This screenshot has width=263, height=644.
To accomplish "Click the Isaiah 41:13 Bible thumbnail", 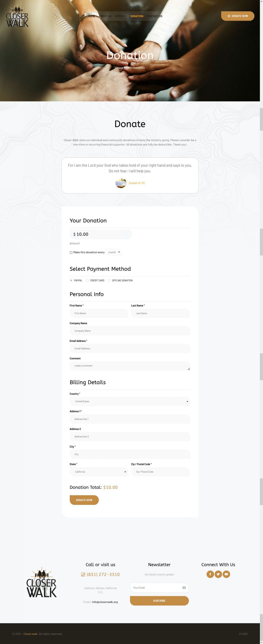I will [121, 183].
